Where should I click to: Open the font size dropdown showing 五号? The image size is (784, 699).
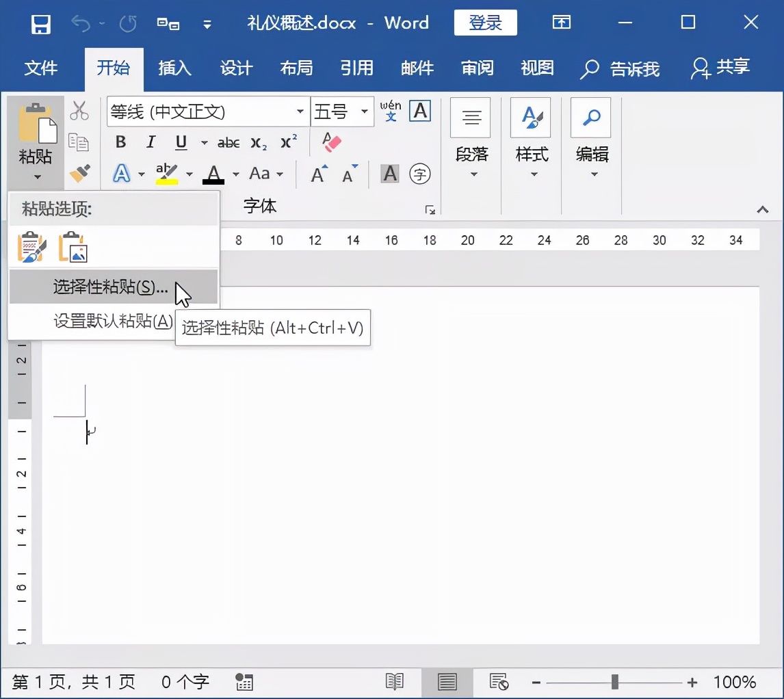(x=365, y=111)
